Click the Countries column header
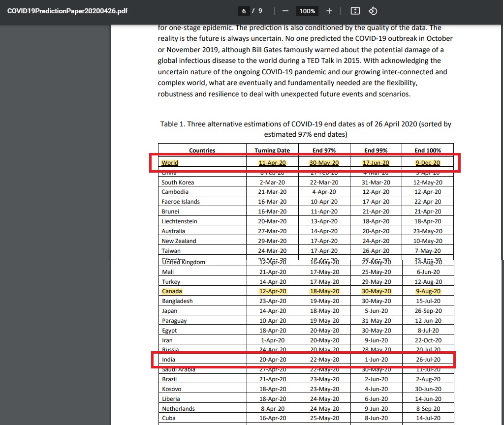The image size is (504, 425). (x=202, y=151)
